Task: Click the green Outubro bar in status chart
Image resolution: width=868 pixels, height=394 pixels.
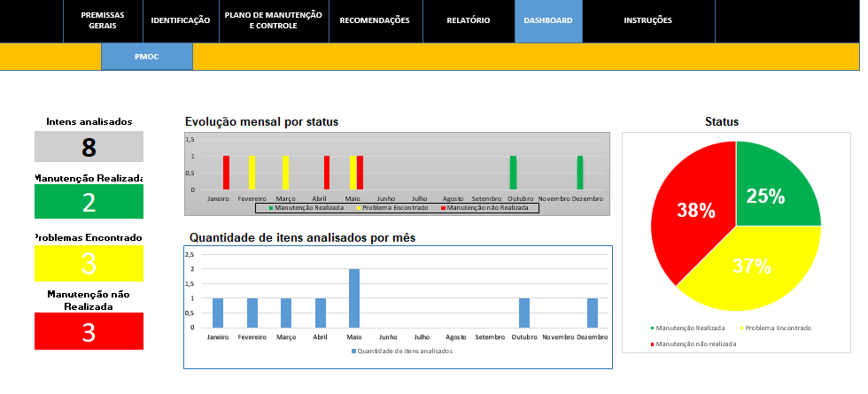Action: click(513, 173)
